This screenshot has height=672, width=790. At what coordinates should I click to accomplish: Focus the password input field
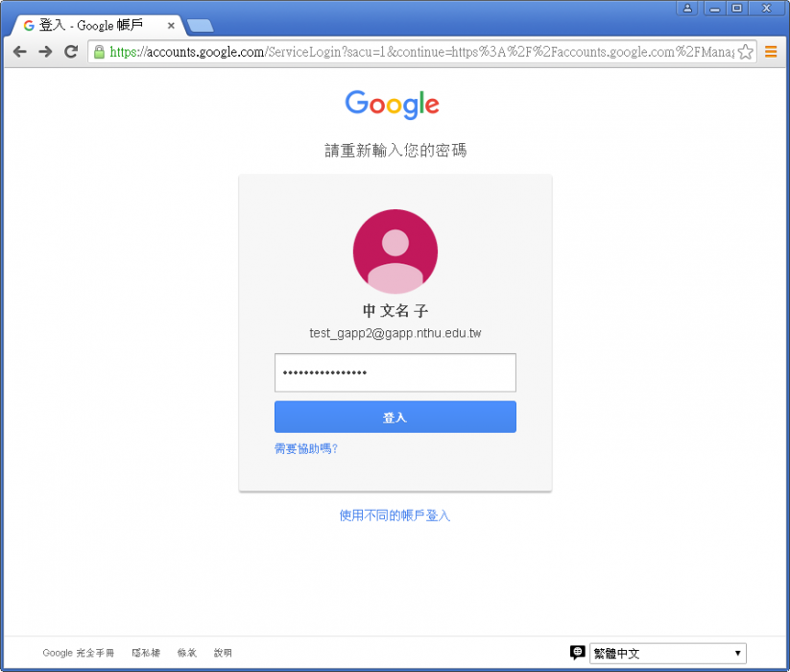pos(395,372)
